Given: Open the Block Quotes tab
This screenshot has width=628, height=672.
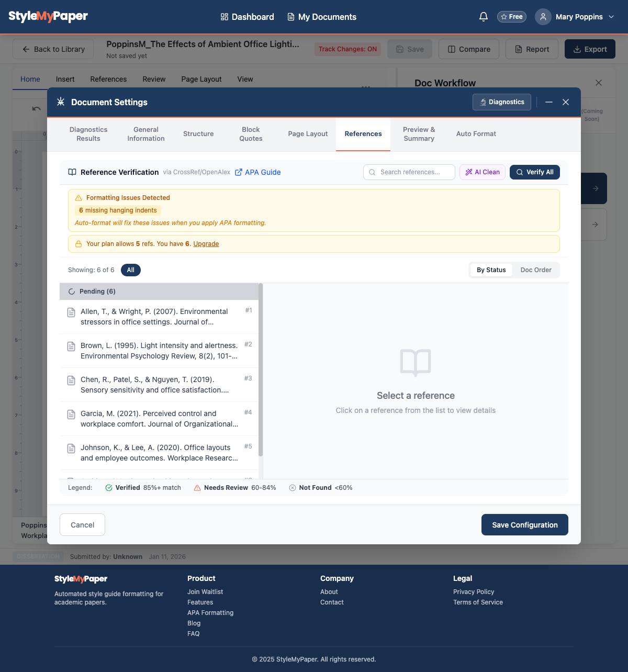Looking at the screenshot, I should (251, 134).
